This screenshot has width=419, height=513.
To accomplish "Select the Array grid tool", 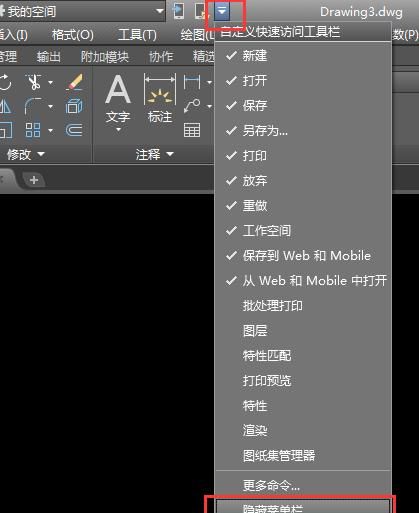I will (33, 130).
